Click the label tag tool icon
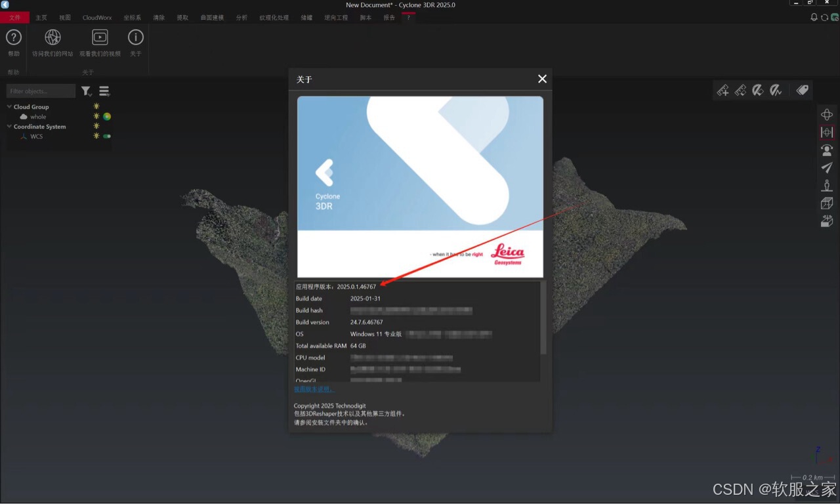 click(802, 91)
